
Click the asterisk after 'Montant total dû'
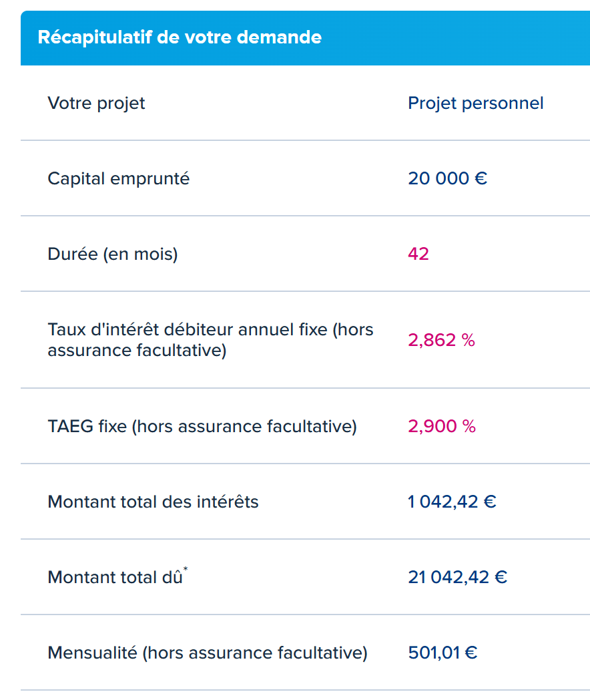coord(186,570)
